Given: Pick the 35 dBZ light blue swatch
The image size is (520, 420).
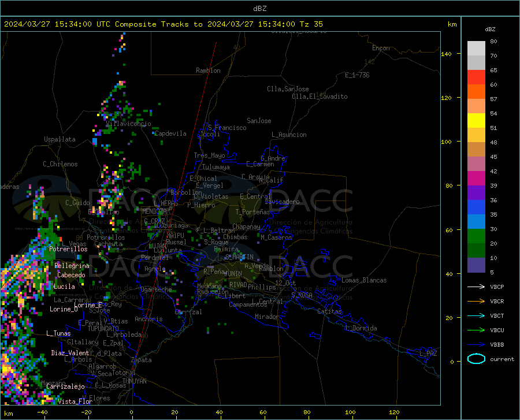Looking at the screenshot, I should click(x=476, y=221).
